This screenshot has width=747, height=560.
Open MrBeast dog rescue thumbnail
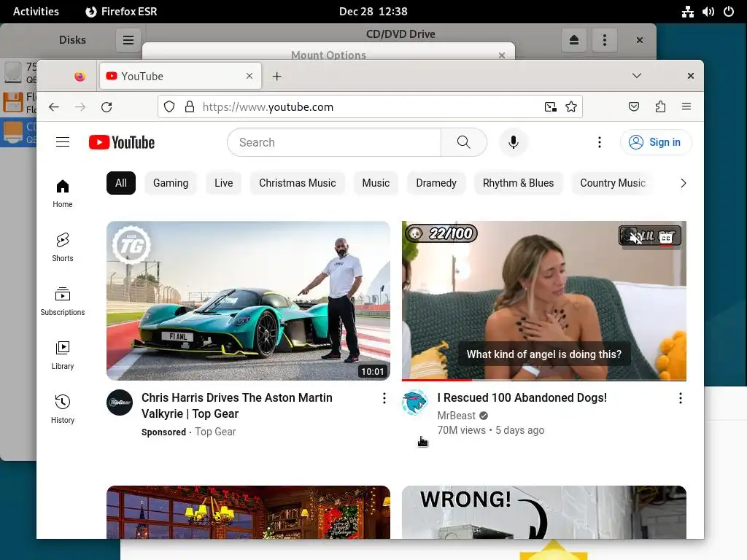(543, 300)
